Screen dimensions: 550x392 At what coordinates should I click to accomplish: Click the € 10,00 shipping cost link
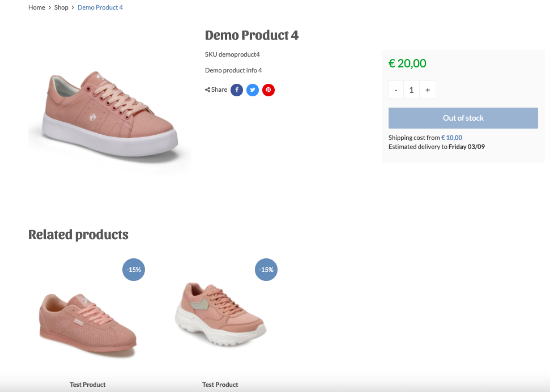pos(451,138)
